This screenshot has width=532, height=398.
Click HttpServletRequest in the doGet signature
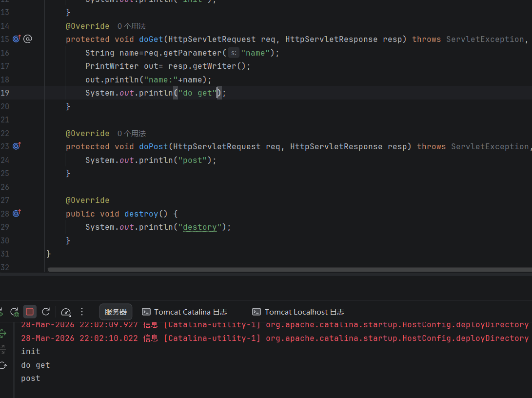212,40
